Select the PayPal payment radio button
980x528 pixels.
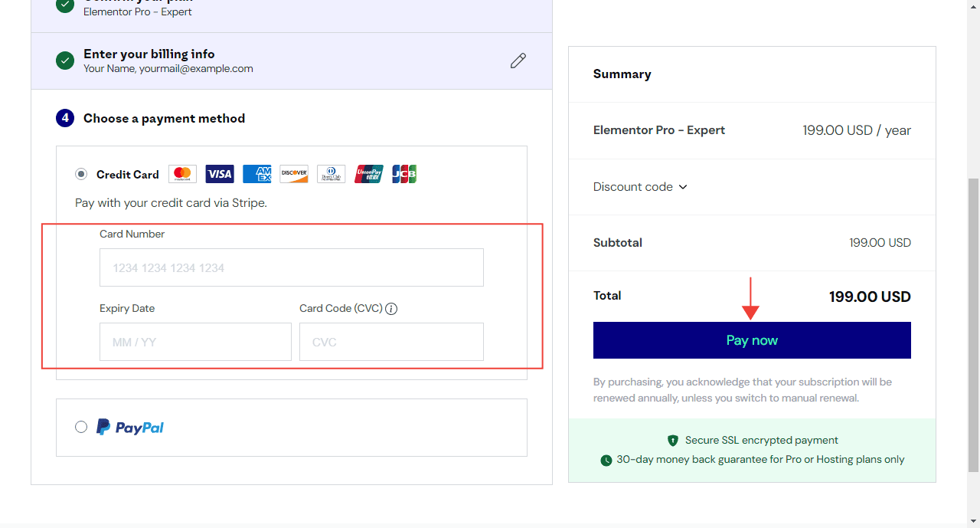[x=81, y=427]
